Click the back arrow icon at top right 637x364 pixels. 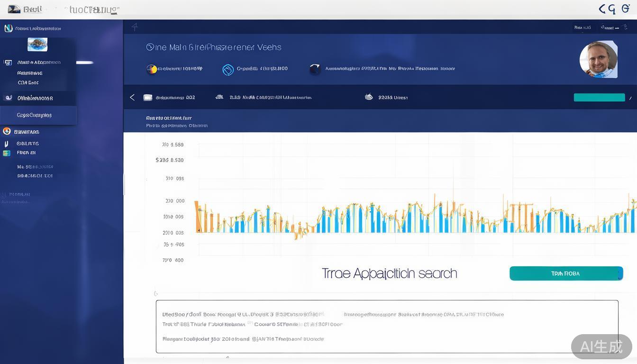tap(602, 9)
